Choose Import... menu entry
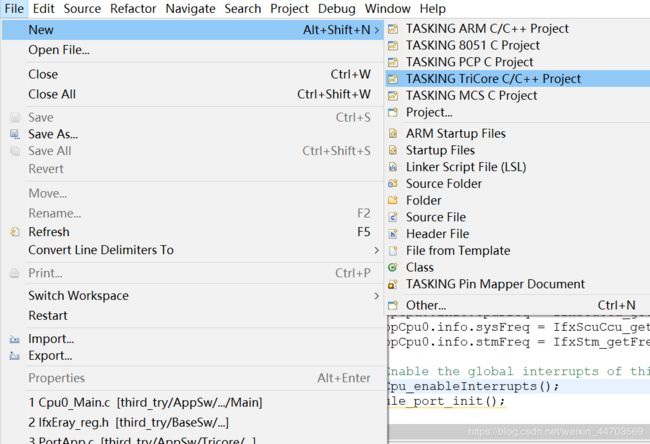 pos(194,339)
